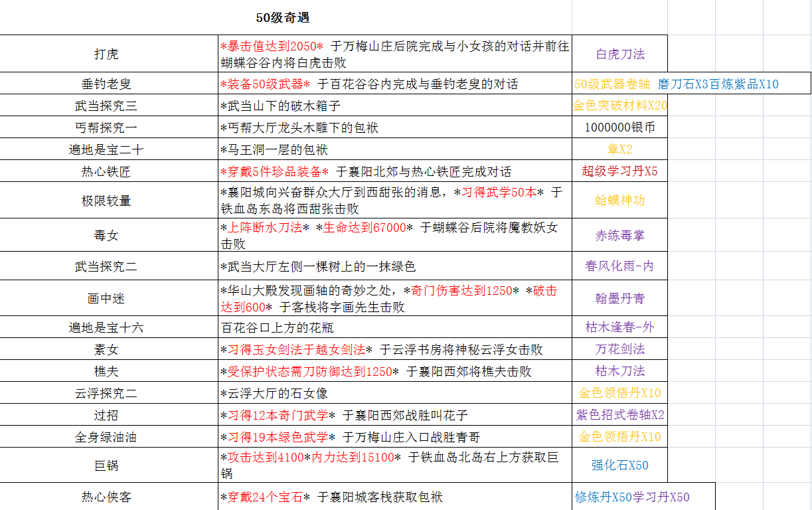Click the cell "热心铁匠"
This screenshot has height=510, width=812.
coord(106,171)
